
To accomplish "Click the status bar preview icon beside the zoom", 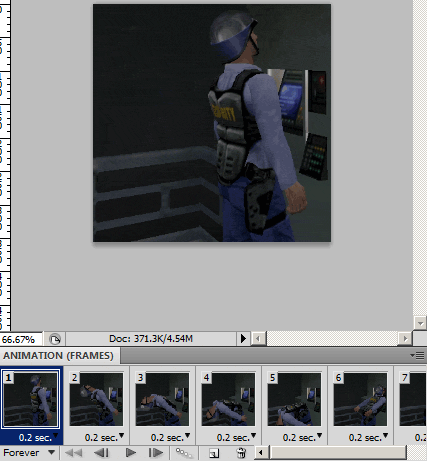I will pyautogui.click(x=55, y=339).
